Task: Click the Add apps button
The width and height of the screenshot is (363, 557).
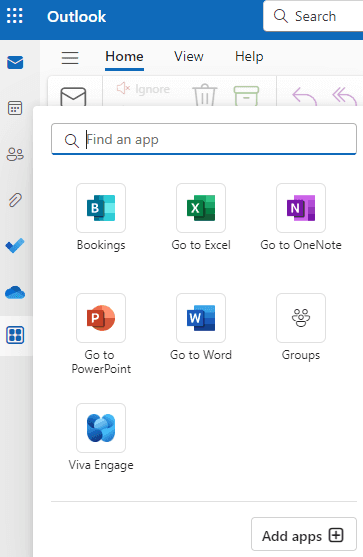Action: coord(304,534)
